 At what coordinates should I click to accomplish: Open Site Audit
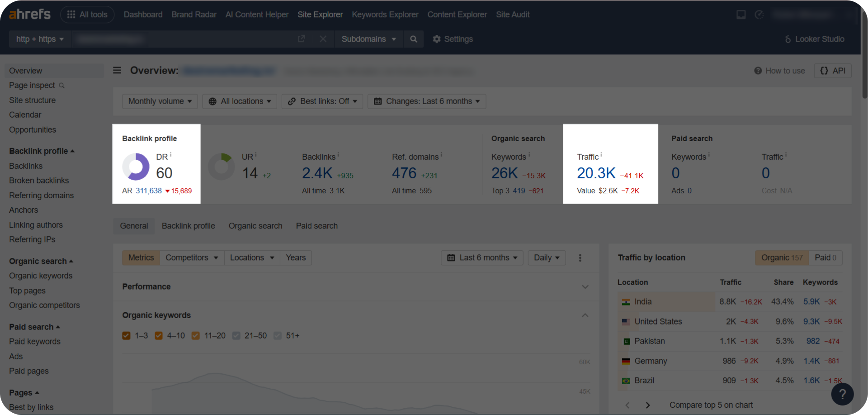(x=513, y=14)
